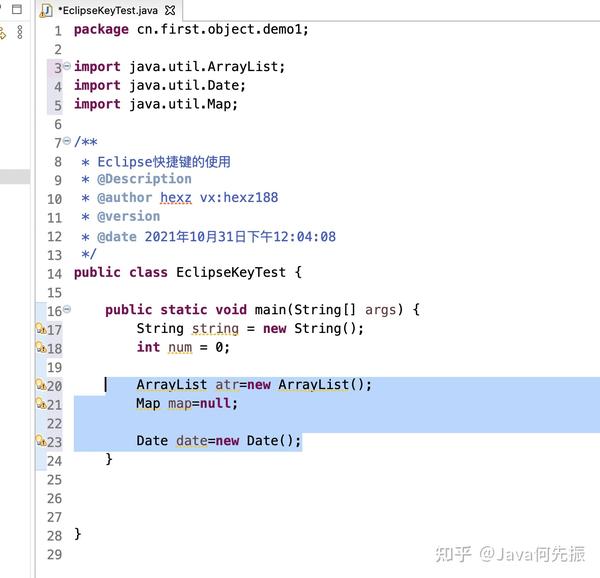
Task: Open the left panel view menu
Action: [x=20, y=32]
